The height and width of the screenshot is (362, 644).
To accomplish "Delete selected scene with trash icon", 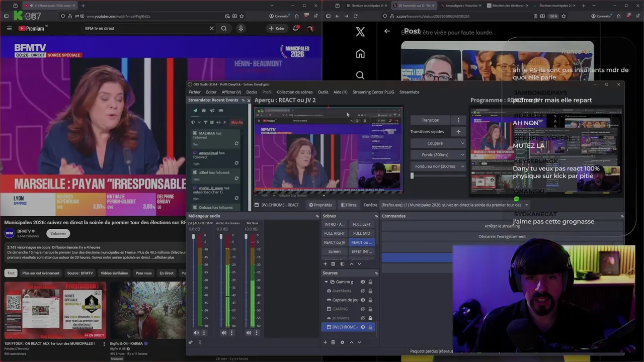I will click(333, 264).
